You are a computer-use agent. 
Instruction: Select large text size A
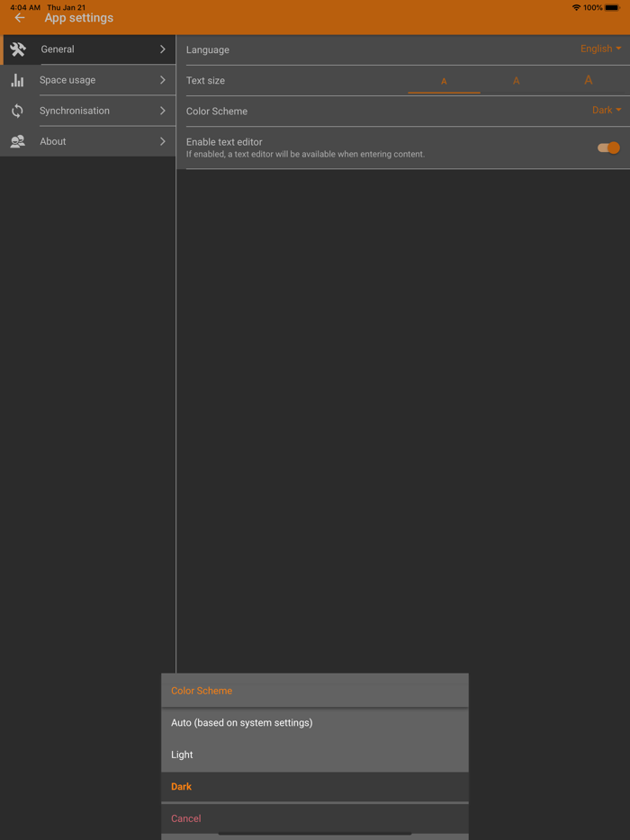[588, 80]
